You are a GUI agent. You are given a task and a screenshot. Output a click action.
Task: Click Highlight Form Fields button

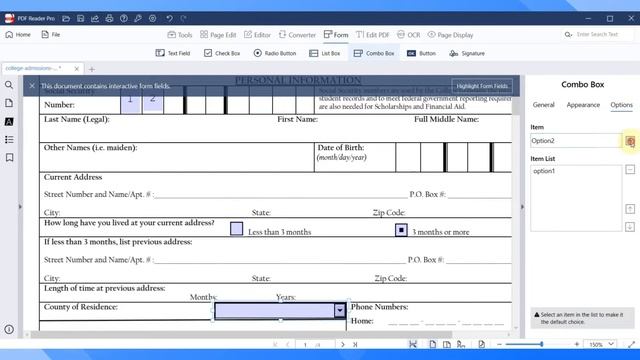[482, 86]
